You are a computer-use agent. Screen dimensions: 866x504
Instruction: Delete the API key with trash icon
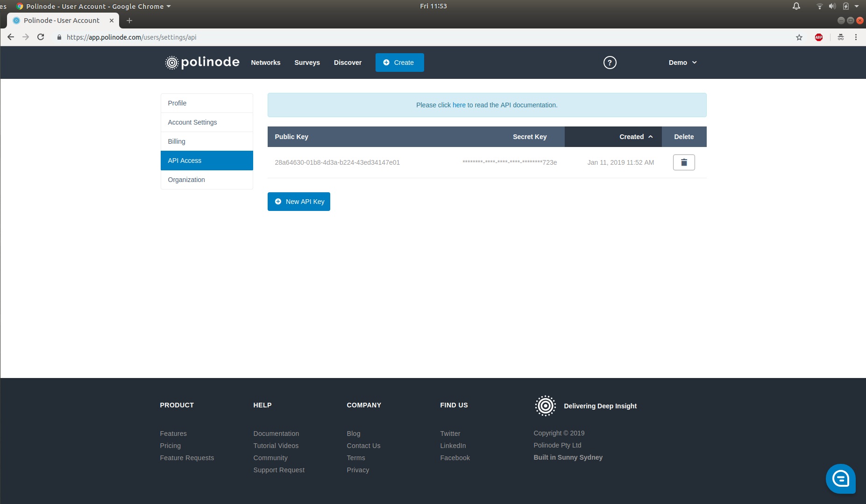[x=684, y=162]
